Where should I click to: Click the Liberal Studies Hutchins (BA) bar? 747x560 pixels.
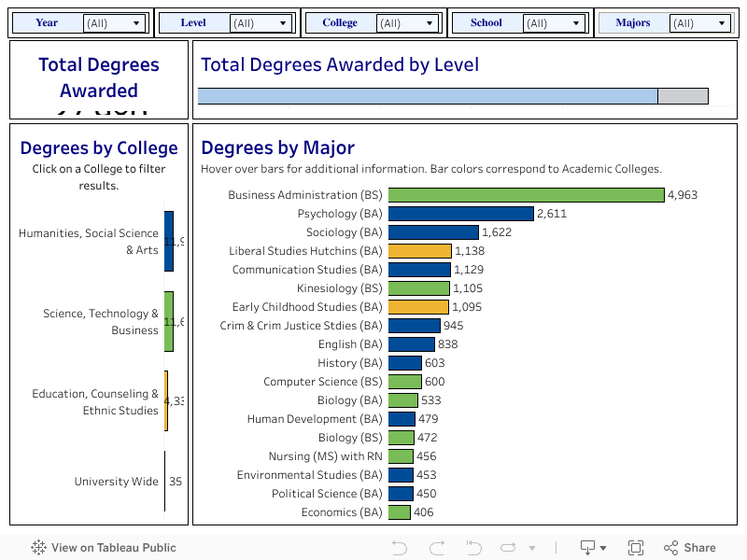point(419,251)
